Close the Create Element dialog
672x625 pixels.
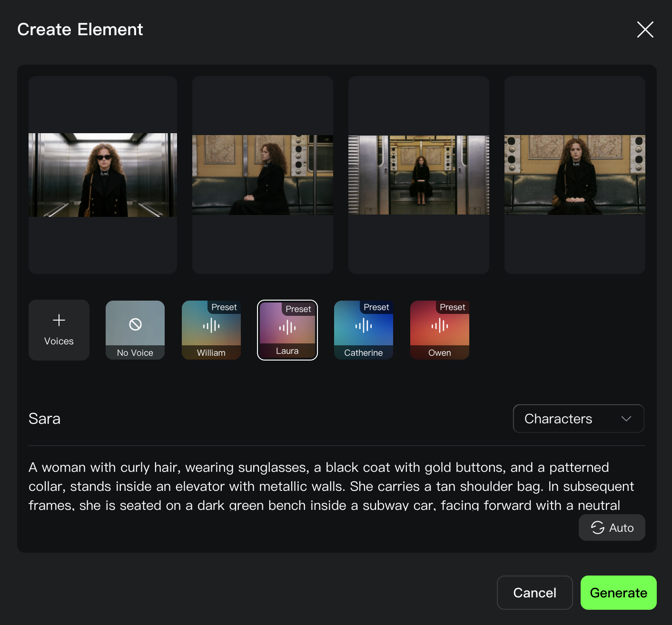click(645, 29)
